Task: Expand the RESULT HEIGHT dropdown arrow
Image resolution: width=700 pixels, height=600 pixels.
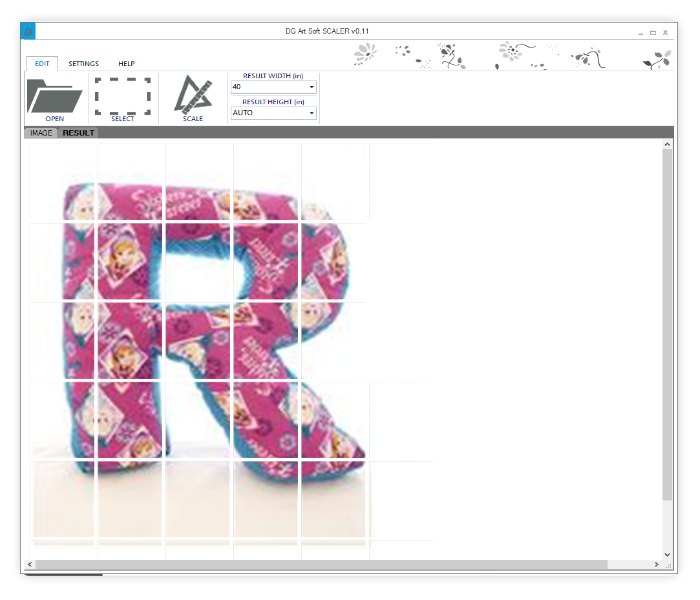Action: [312, 113]
